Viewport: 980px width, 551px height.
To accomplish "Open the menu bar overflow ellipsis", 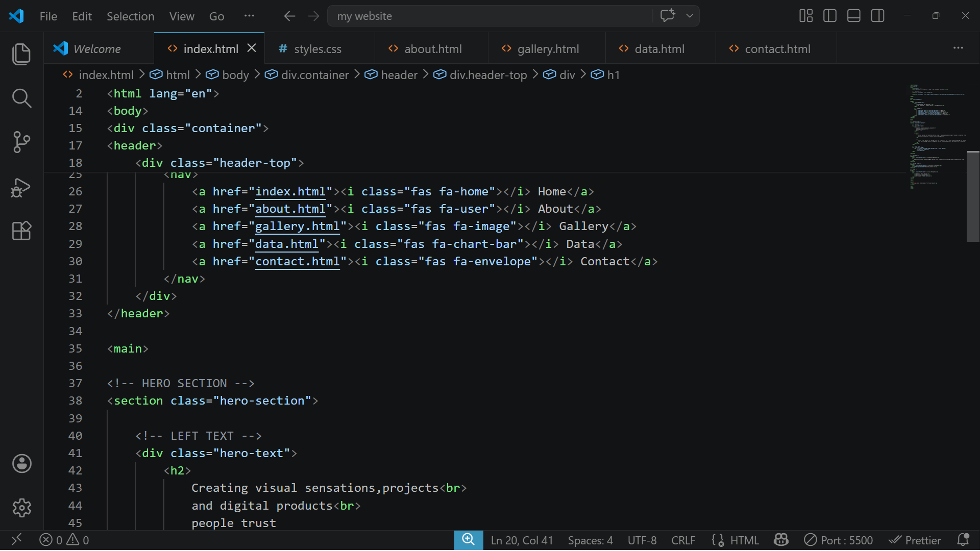I will coord(249,16).
